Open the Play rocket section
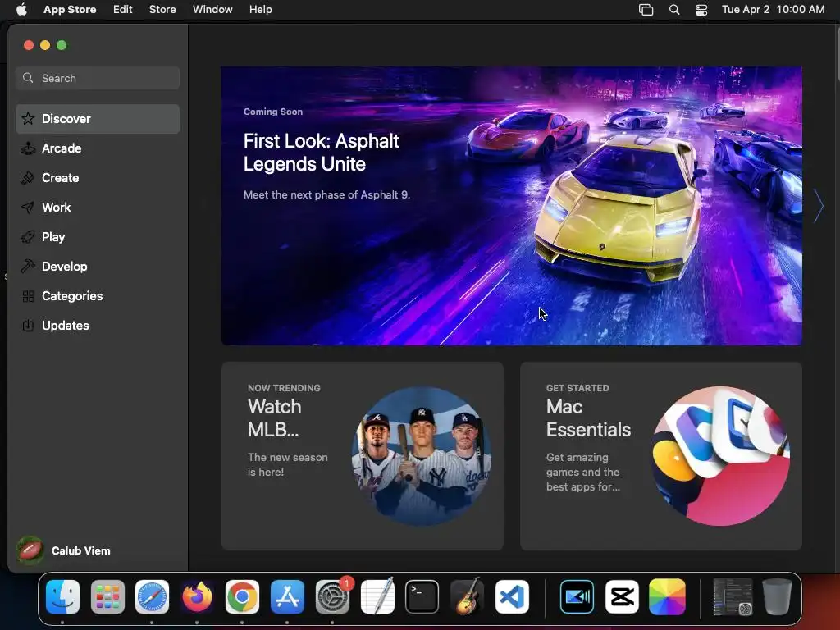The width and height of the screenshot is (840, 630). (98, 237)
